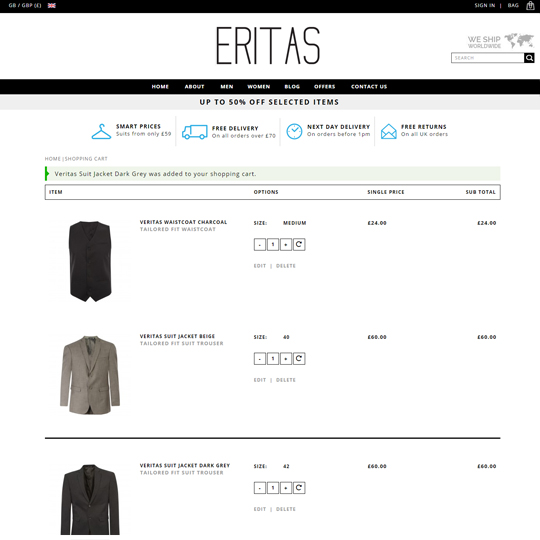Click the smart prices hanger icon
This screenshot has width=540, height=540.
coord(101,132)
